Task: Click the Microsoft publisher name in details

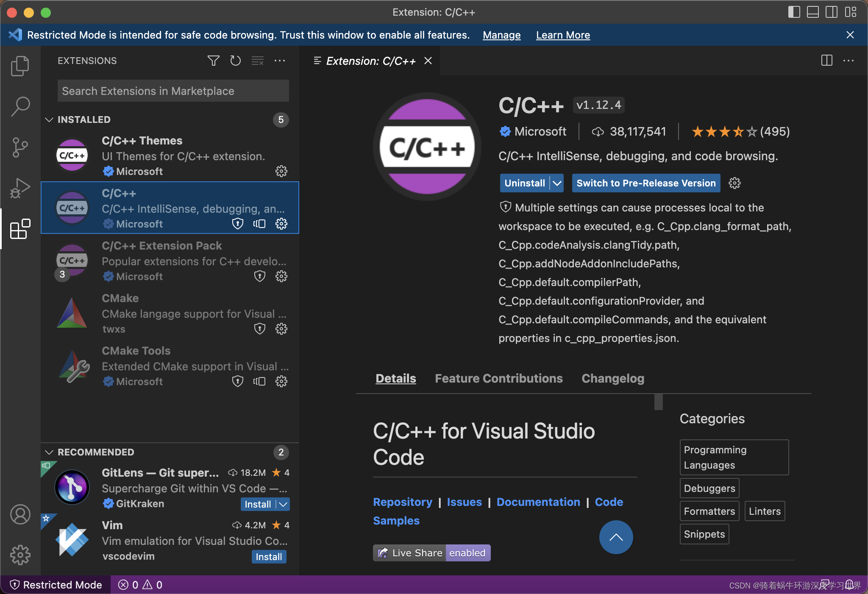Action: (540, 131)
